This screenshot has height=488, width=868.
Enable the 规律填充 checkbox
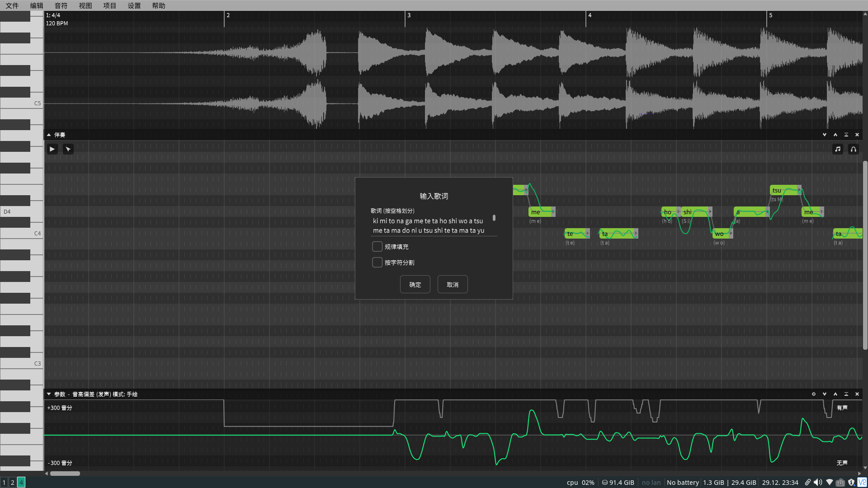click(377, 246)
